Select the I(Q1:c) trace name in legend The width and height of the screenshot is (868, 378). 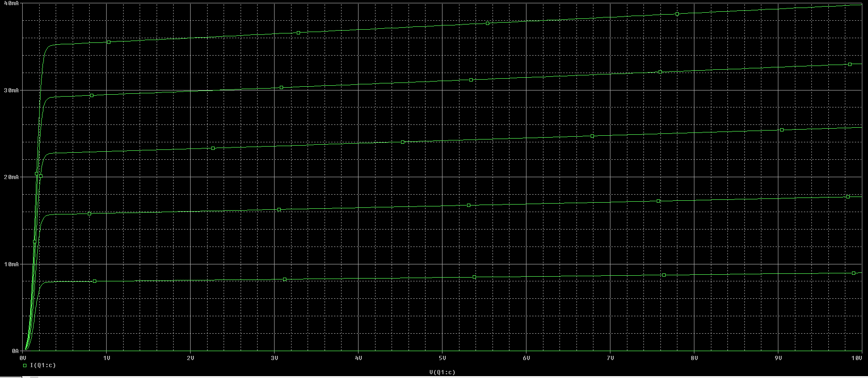pos(42,365)
